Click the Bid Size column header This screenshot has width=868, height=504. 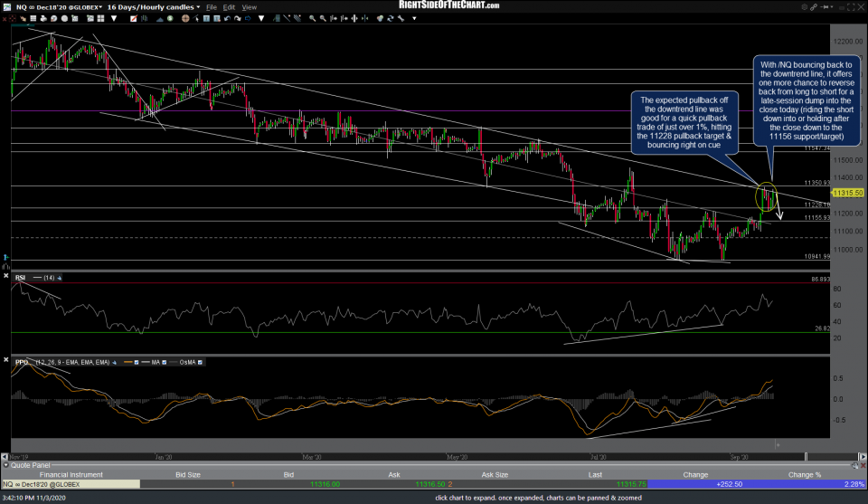[x=188, y=475]
